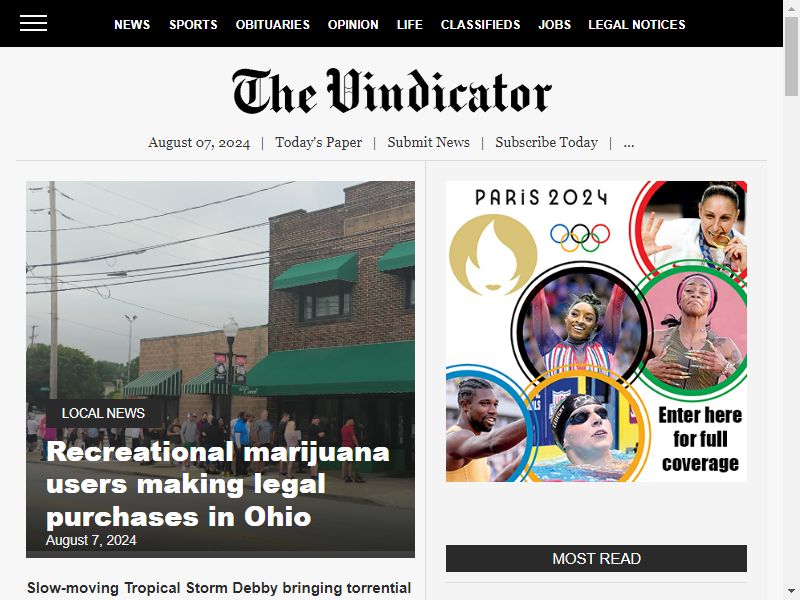Open the Sports section
The width and height of the screenshot is (800, 600).
tap(193, 24)
